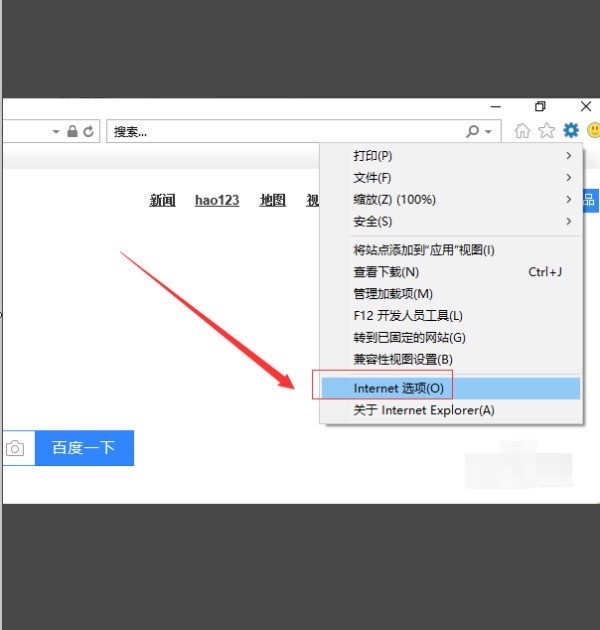Expand the 安全(S) submenu arrow
The width and height of the screenshot is (600, 630).
tap(569, 221)
